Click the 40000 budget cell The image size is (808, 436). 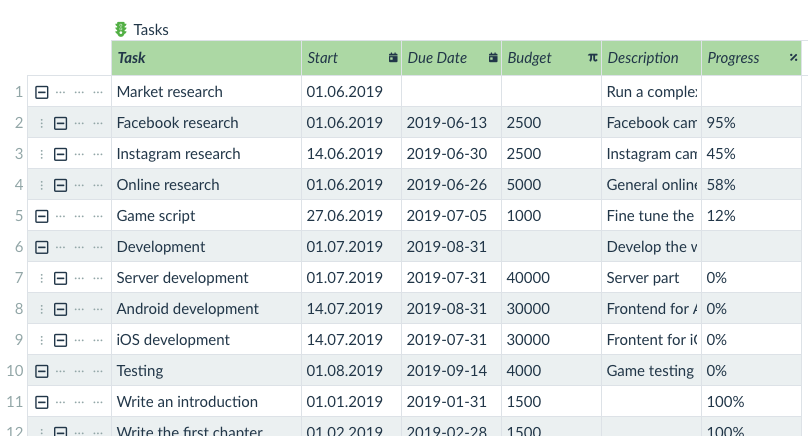tap(551, 278)
